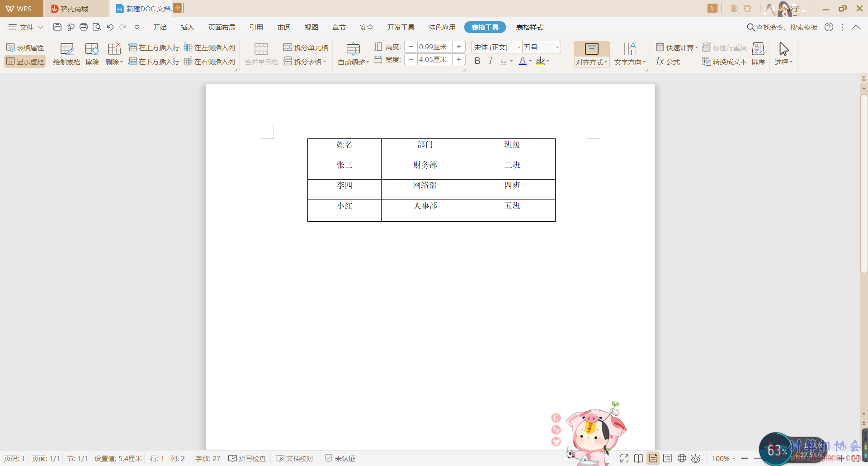Increase row height with plus button
The width and height of the screenshot is (868, 466).
(x=459, y=47)
